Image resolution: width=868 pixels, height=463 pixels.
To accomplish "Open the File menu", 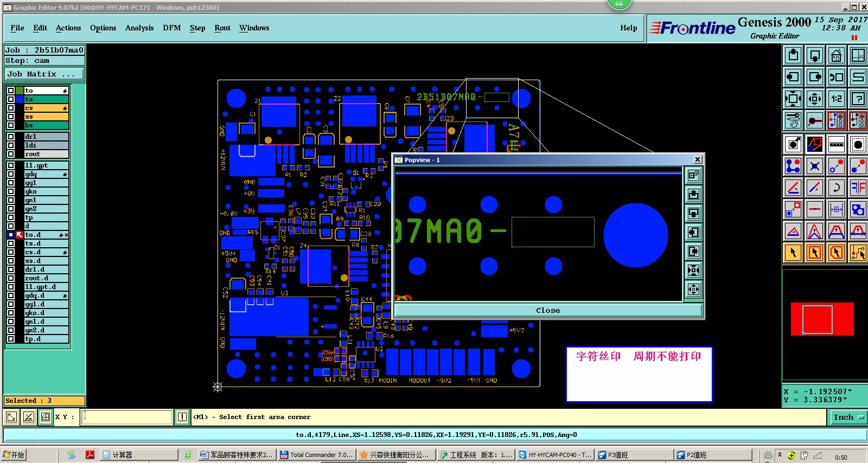I will tap(17, 28).
